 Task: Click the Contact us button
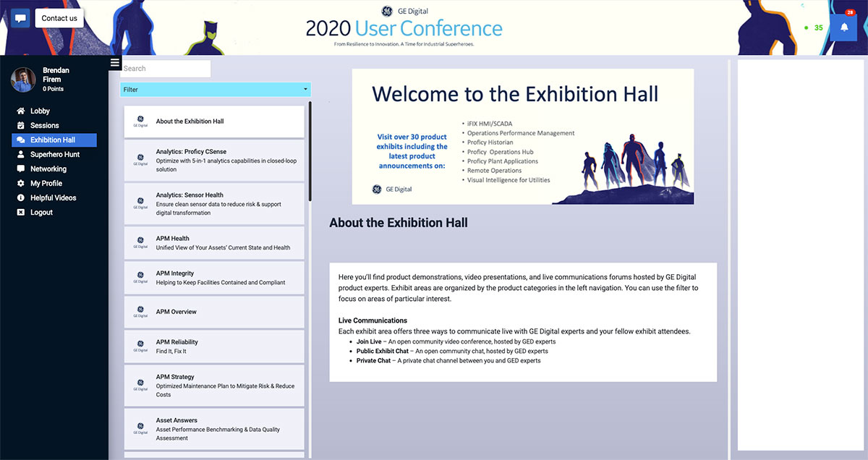click(59, 18)
